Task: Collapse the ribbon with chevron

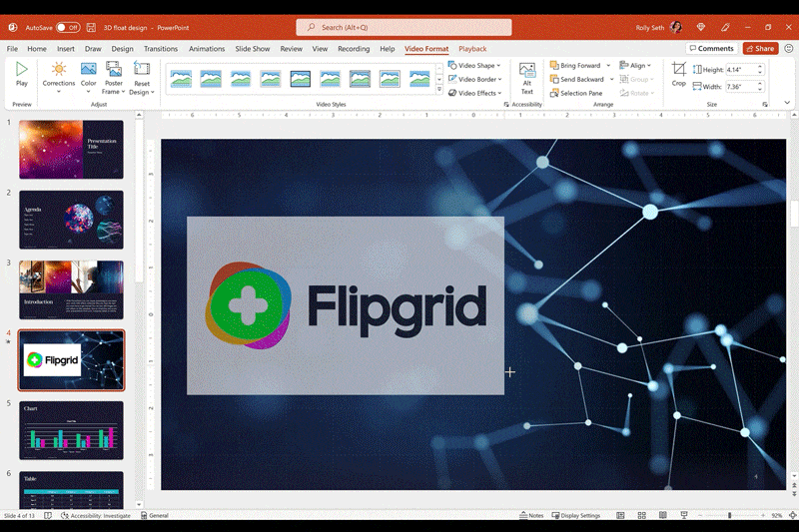Action: click(787, 103)
